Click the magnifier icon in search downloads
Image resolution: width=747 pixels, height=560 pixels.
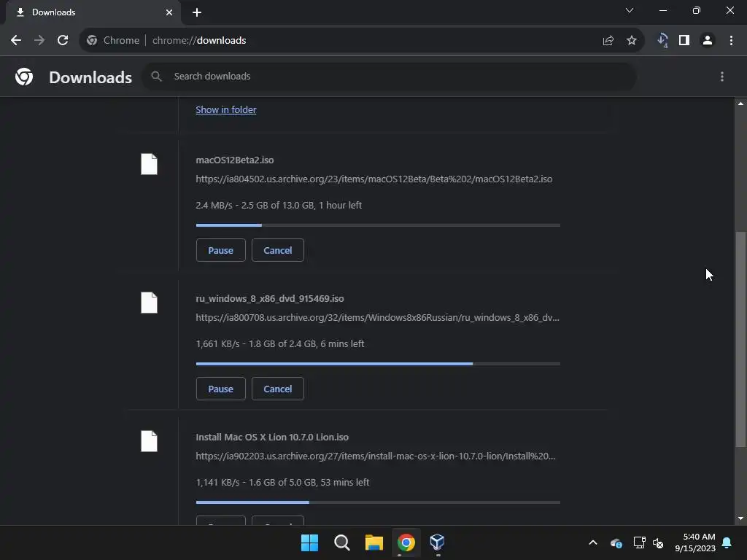pyautogui.click(x=156, y=76)
